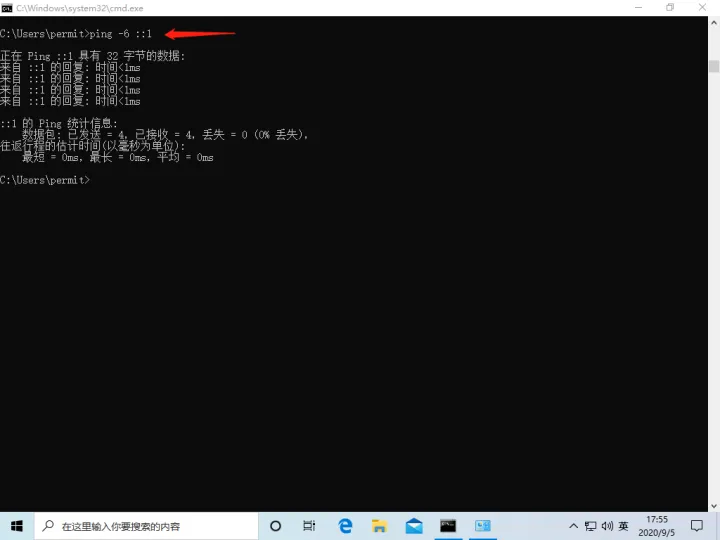The height and width of the screenshot is (540, 720).
Task: Open Cortana circle icon on taskbar
Action: [276, 526]
